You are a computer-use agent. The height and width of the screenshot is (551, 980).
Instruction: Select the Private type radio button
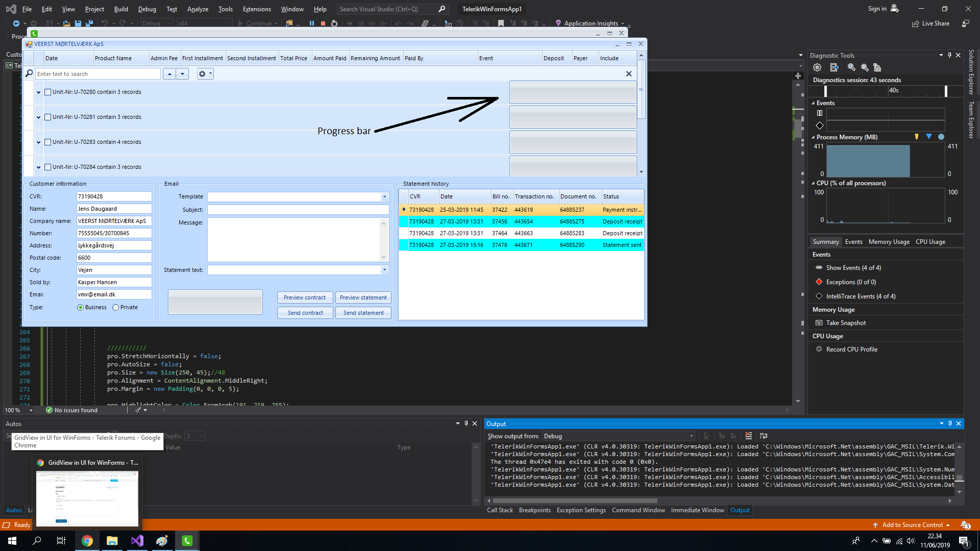click(x=116, y=308)
